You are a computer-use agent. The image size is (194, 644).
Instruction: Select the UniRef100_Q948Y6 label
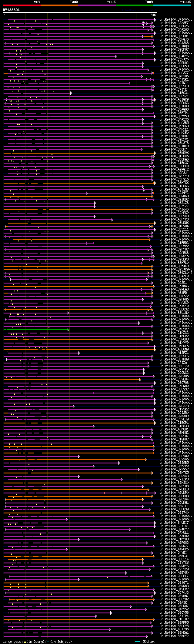tap(174, 56)
